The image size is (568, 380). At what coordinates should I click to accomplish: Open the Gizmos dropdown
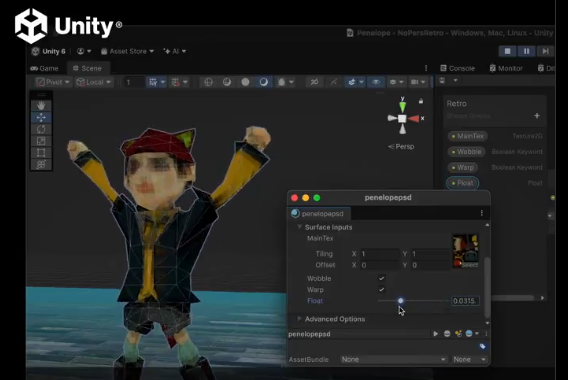click(x=396, y=82)
